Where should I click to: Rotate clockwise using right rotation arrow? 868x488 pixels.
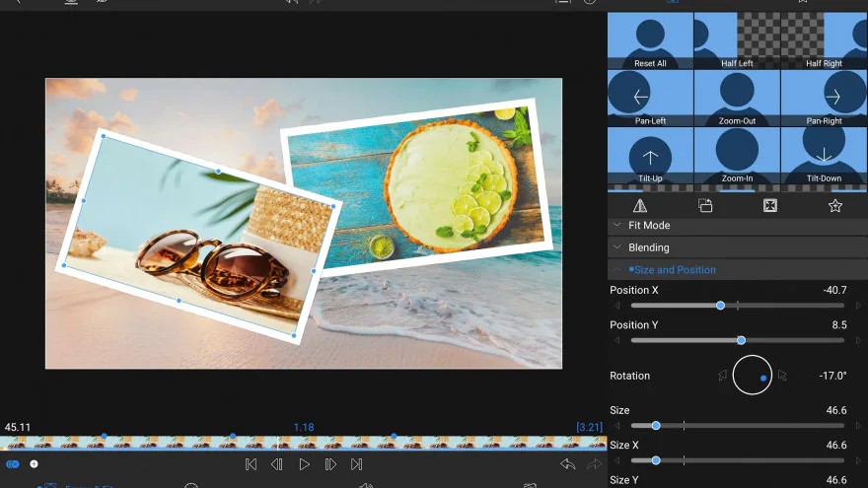point(782,376)
